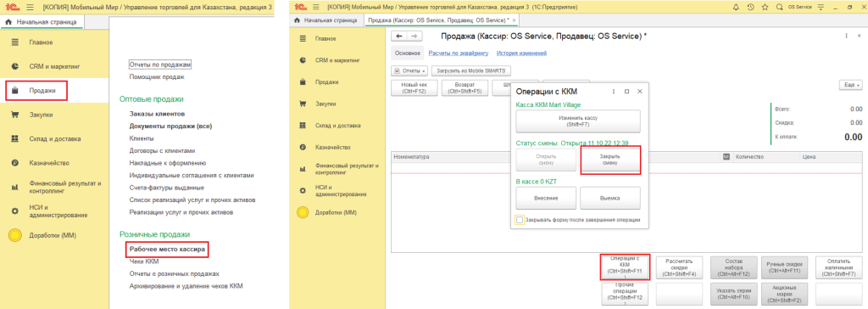
Task: Open hamburger main menu in the cashier window
Action: click(x=317, y=8)
